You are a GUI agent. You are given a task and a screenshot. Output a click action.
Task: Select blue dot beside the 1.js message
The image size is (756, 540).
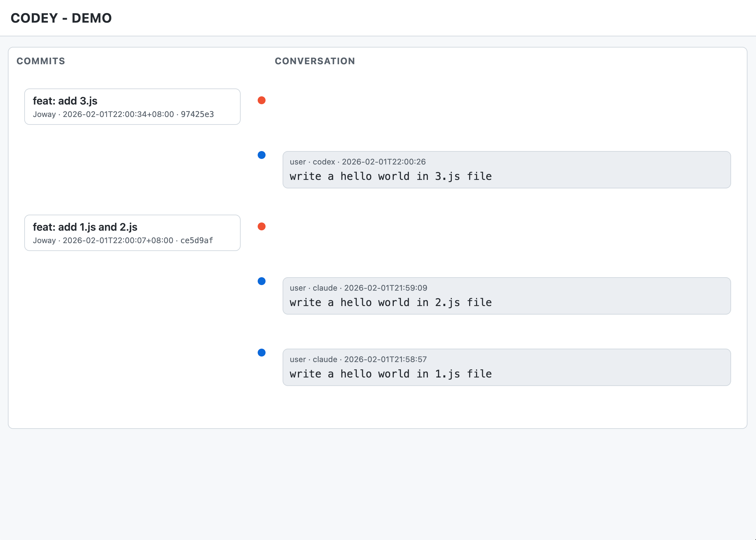click(261, 353)
